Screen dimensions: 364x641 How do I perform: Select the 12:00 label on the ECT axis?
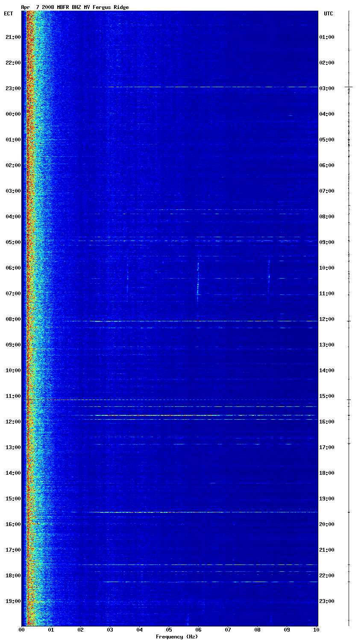[13, 422]
